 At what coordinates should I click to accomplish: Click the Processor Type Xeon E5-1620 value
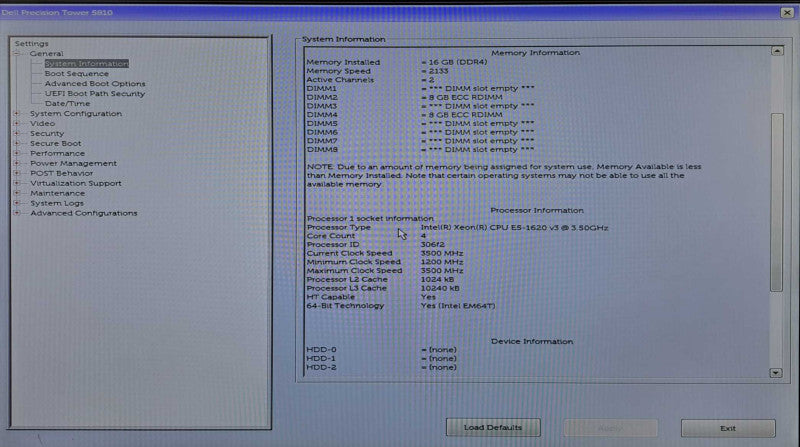(x=514, y=228)
